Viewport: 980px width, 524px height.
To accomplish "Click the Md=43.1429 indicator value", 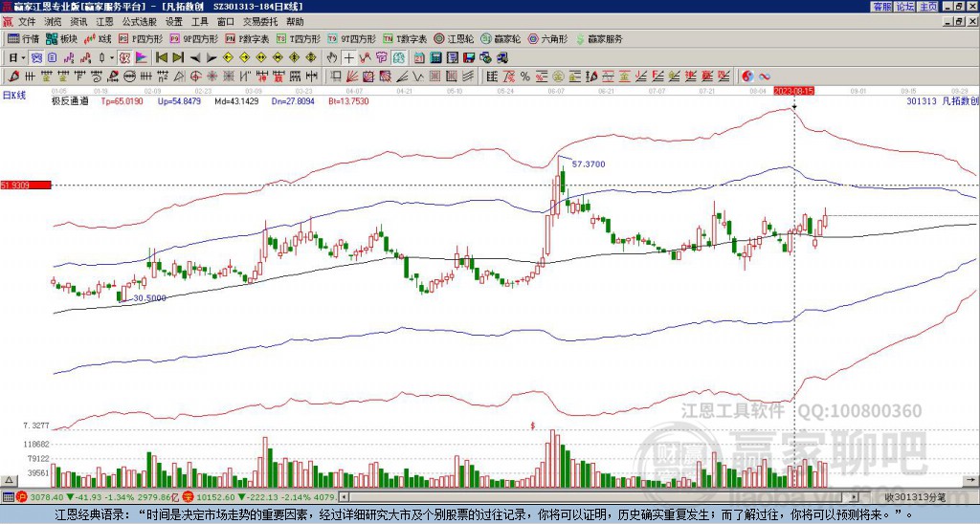I will [x=236, y=100].
